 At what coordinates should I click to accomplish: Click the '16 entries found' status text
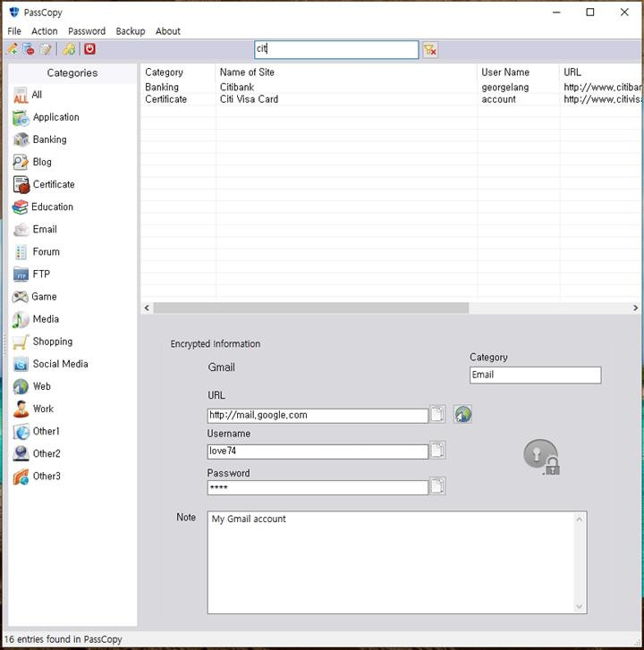coord(63,639)
